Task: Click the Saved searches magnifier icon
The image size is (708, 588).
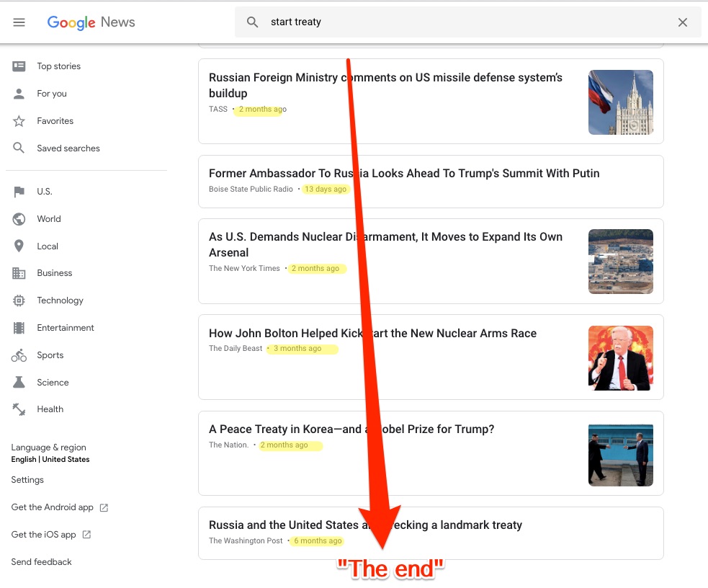Action: (x=19, y=148)
